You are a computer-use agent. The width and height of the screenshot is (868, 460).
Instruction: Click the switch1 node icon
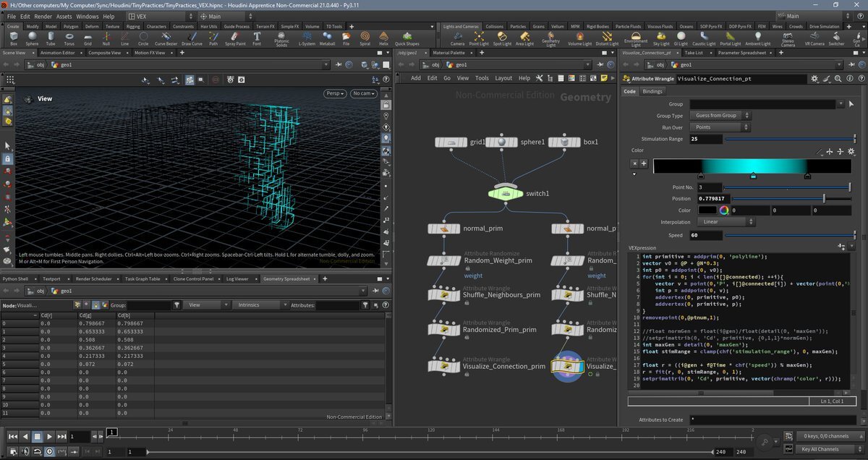click(506, 193)
